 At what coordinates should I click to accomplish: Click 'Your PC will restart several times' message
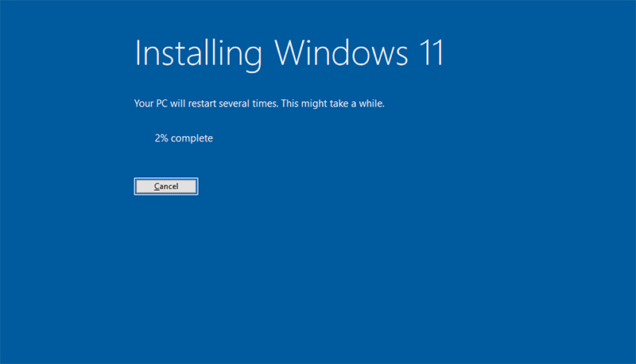[259, 103]
